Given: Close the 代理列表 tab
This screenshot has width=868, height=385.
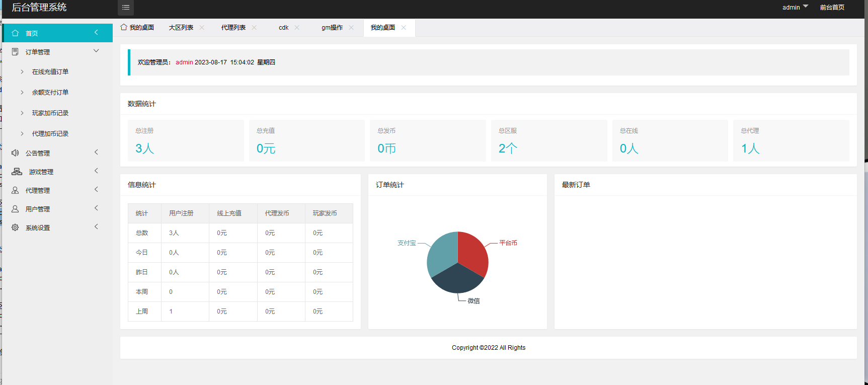Looking at the screenshot, I should [x=254, y=28].
